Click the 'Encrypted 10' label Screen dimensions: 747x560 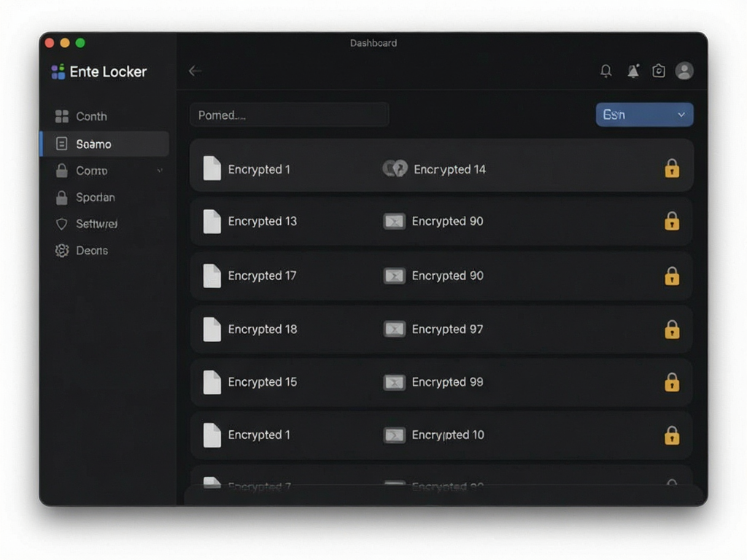click(x=448, y=435)
